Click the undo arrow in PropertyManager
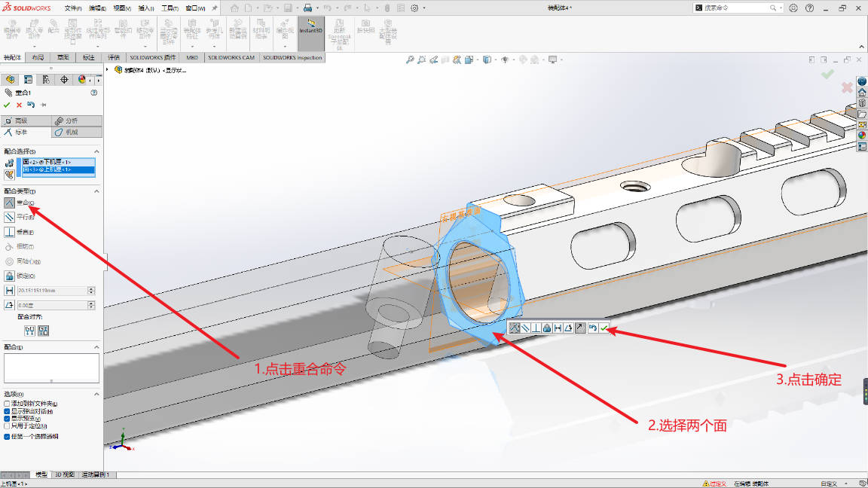This screenshot has height=488, width=868. [x=31, y=105]
